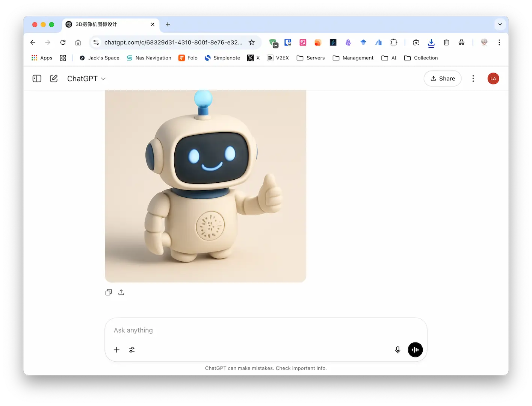Expand the AI bookmark folder
This screenshot has height=406, width=532.
[x=389, y=58]
